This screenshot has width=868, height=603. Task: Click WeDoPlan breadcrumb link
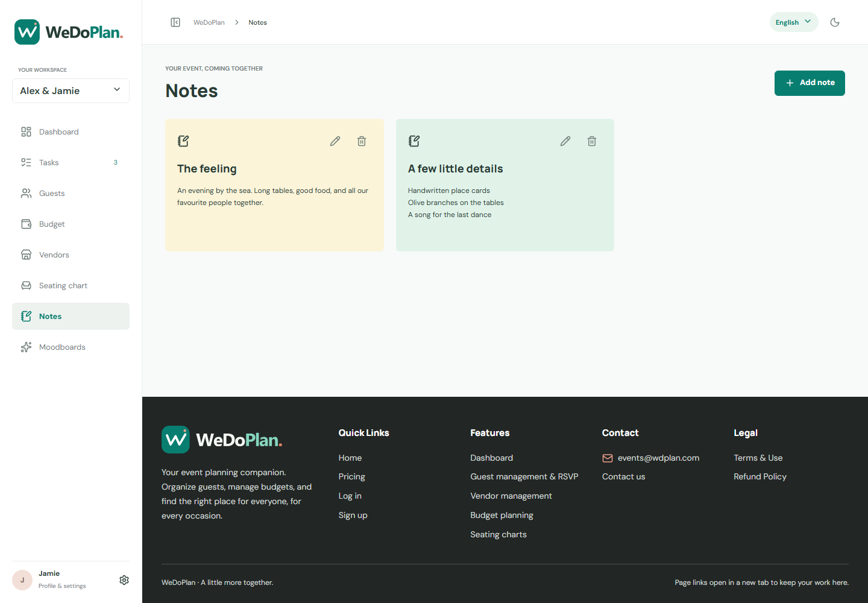click(x=209, y=22)
